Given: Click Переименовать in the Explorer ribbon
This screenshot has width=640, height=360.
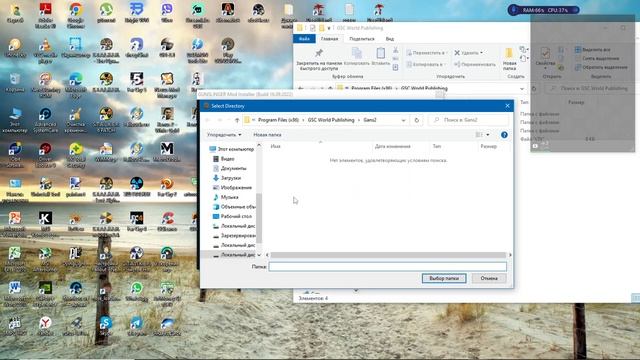Looking at the screenshot, I should coord(475,64).
